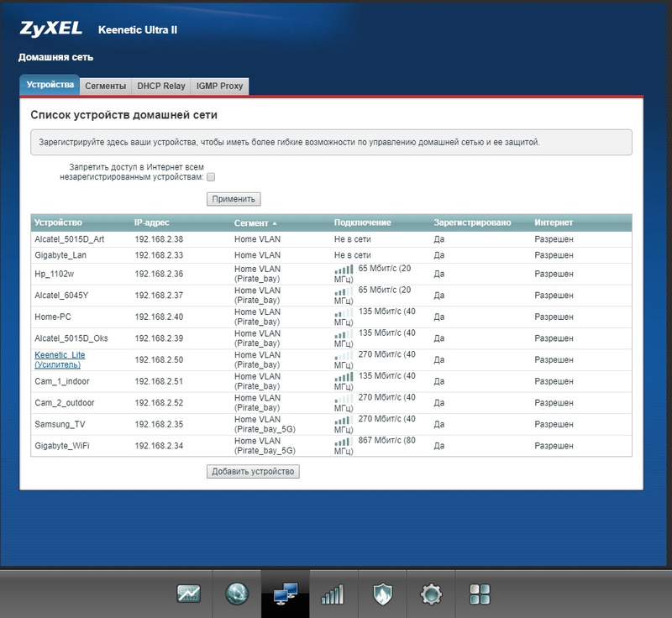Image resolution: width=672 pixels, height=618 pixels.
Task: Click IP address 192.168.2.36
Action: (x=159, y=274)
